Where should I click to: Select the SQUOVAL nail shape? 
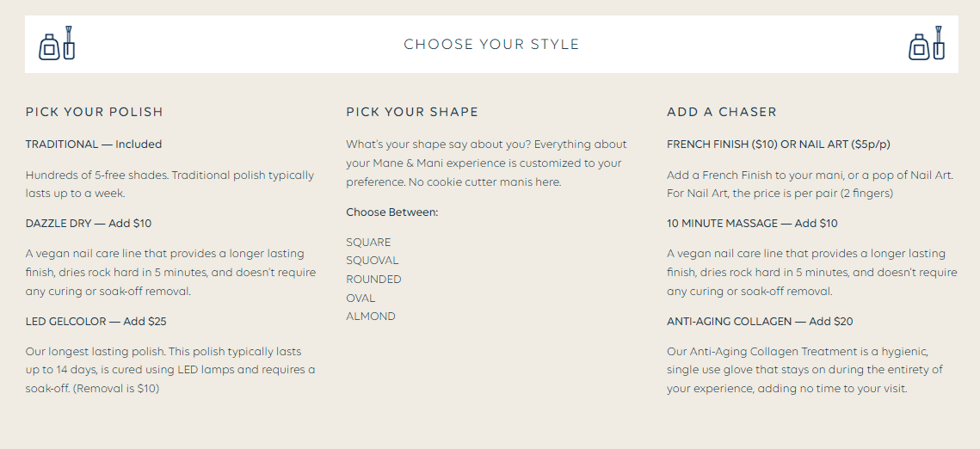[373, 261]
